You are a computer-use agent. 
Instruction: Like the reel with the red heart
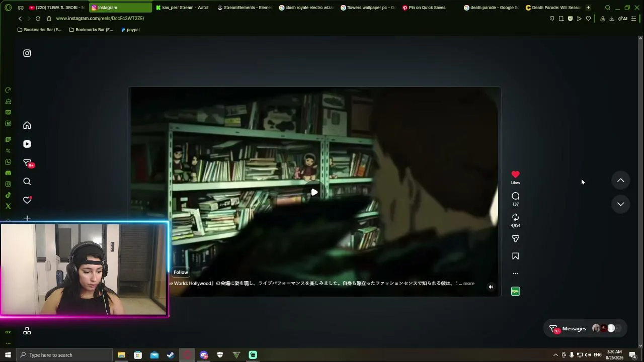point(515,174)
